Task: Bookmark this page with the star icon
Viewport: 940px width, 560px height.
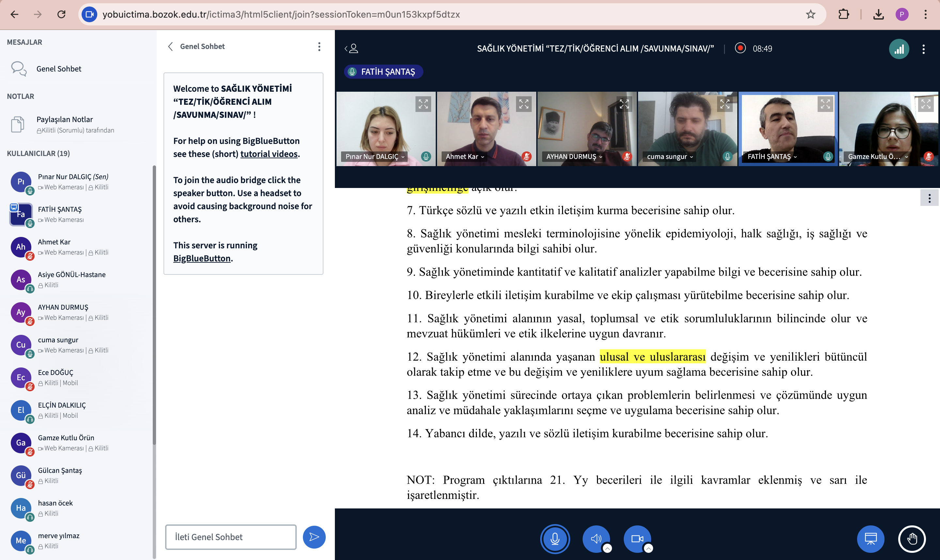Action: coord(810,14)
